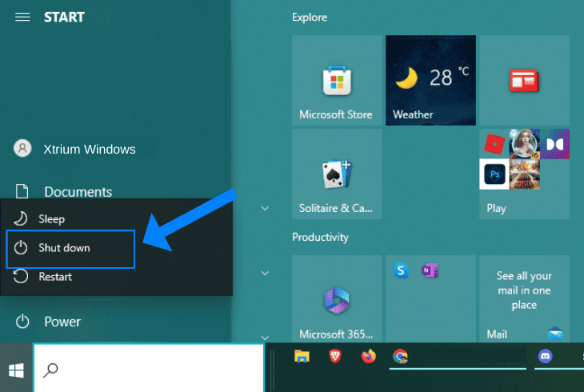Screen dimensions: 584x392
Task: Expand the START hamburger menu
Action: [22, 17]
